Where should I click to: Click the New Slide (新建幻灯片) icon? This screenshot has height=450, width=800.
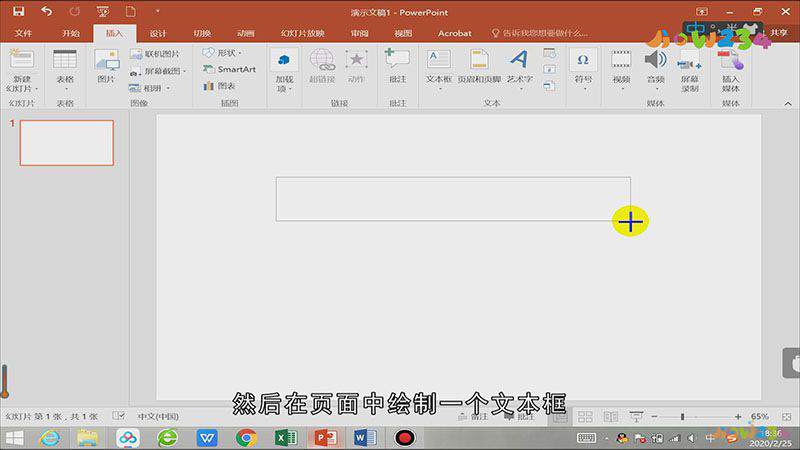coord(21,59)
